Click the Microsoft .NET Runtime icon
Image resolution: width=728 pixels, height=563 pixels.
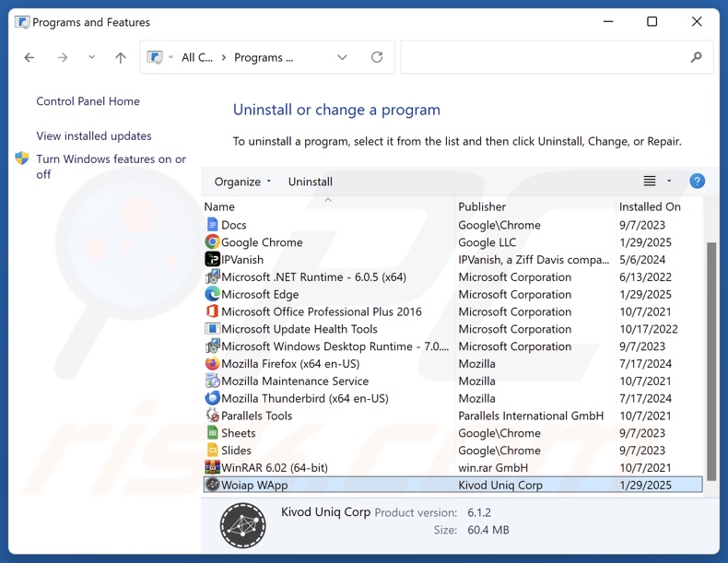(212, 276)
